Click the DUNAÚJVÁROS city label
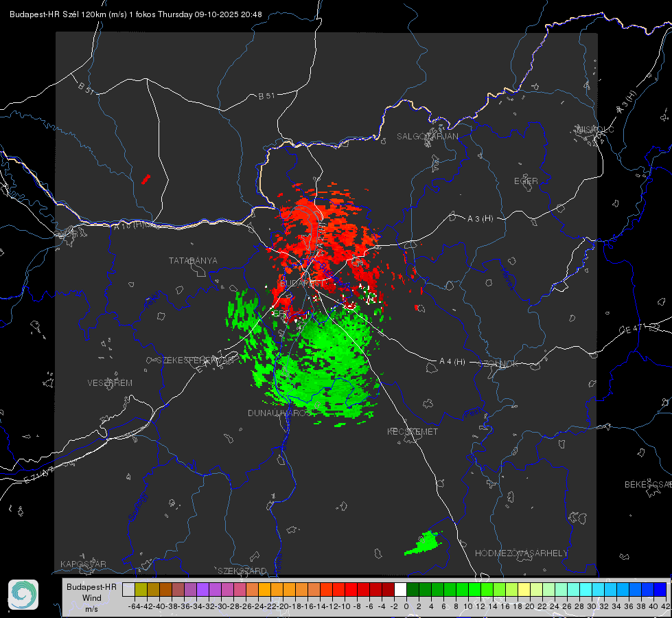 pos(279,413)
